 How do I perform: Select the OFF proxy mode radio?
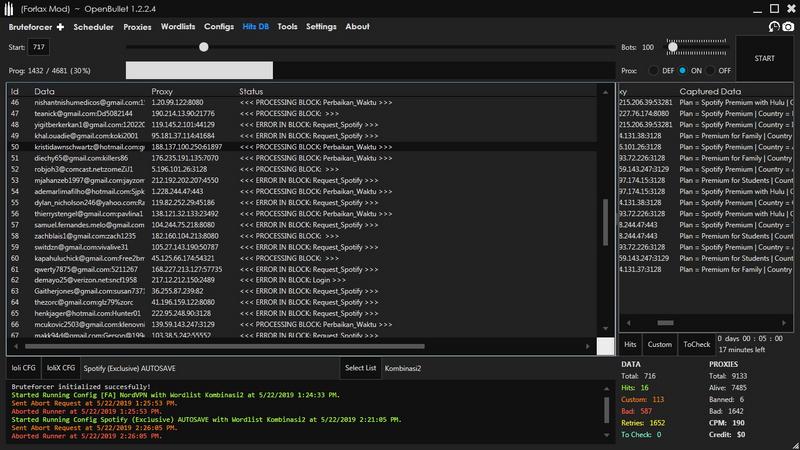pos(710,70)
